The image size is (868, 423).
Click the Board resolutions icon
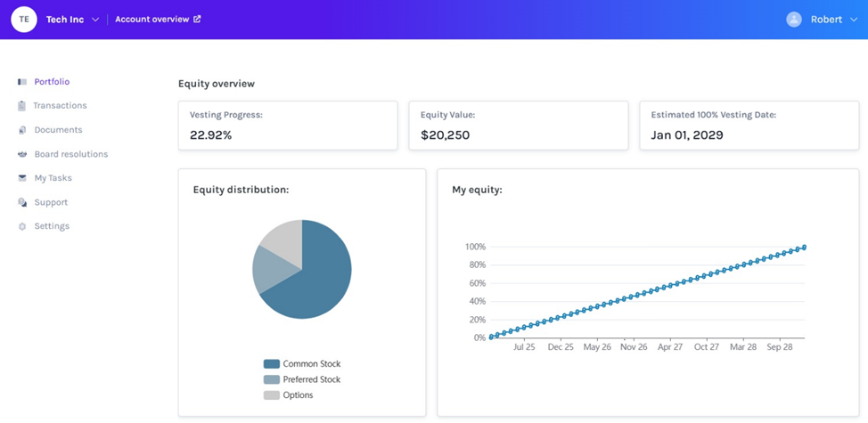[22, 154]
